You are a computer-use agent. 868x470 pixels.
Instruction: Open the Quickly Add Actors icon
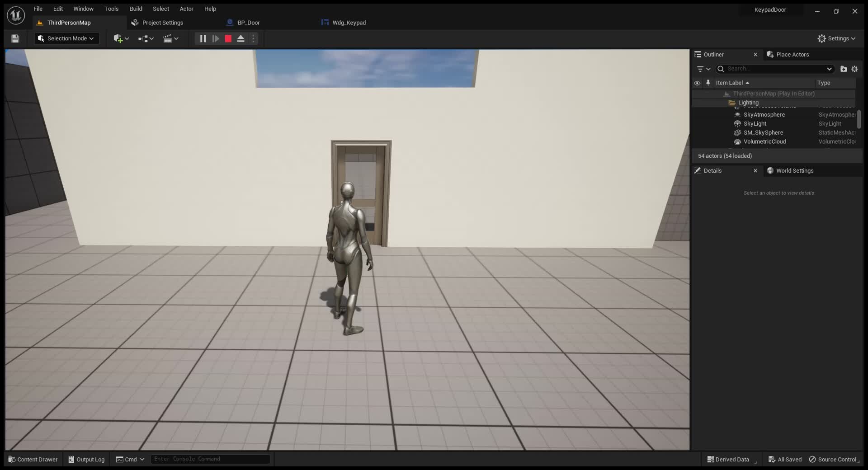coord(118,38)
